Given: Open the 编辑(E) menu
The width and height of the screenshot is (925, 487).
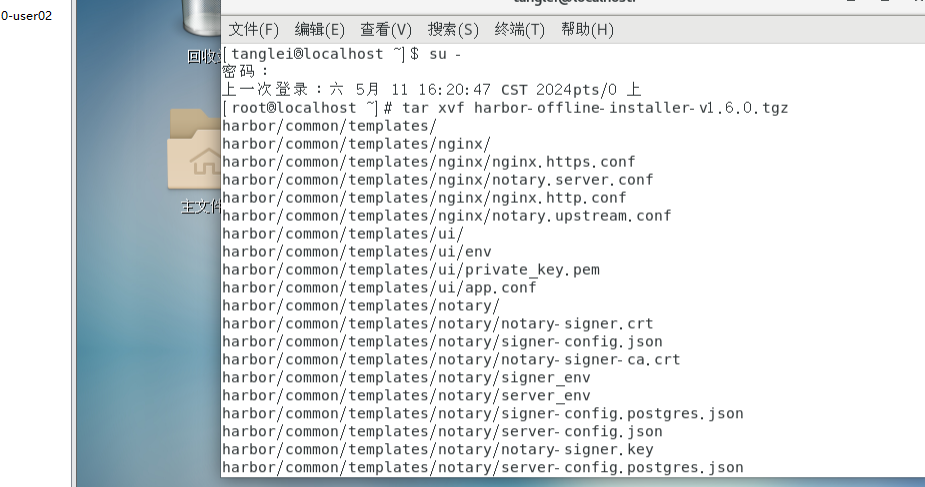Looking at the screenshot, I should tap(319, 29).
